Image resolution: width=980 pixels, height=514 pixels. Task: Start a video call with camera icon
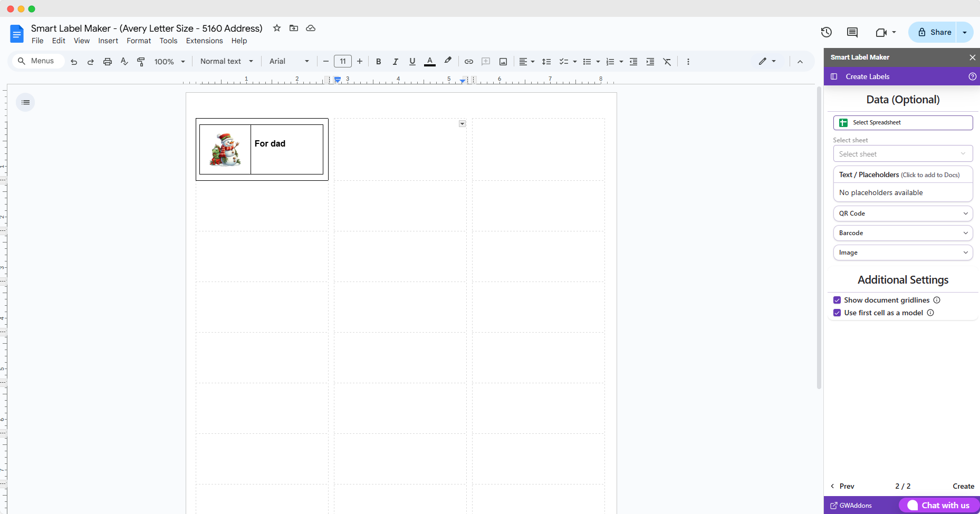pyautogui.click(x=881, y=32)
